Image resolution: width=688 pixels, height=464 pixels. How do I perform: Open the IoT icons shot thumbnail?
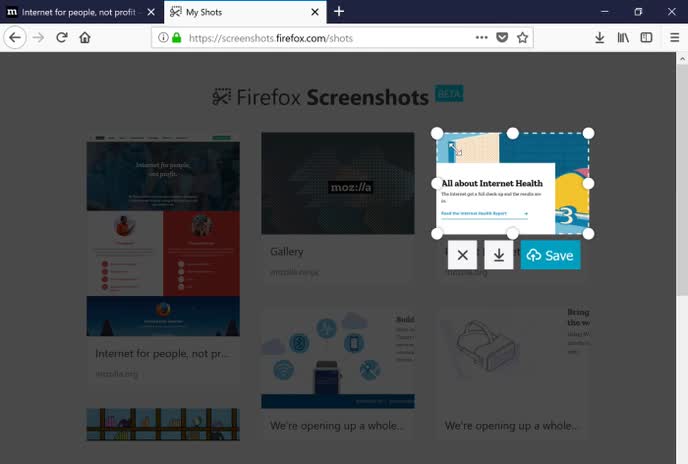(338, 360)
